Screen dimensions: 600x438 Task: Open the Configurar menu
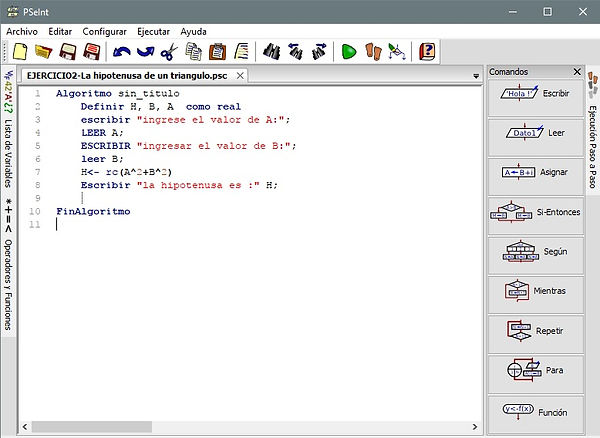[x=105, y=31]
